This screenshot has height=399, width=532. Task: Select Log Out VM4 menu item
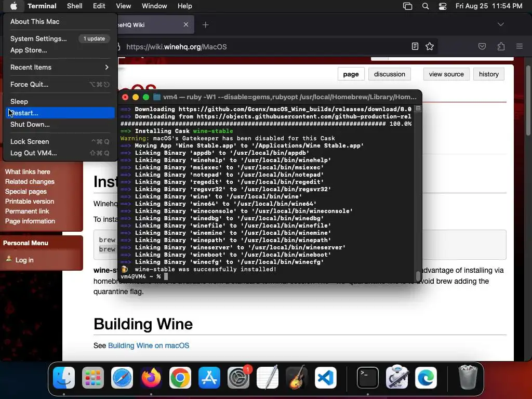[60, 153]
